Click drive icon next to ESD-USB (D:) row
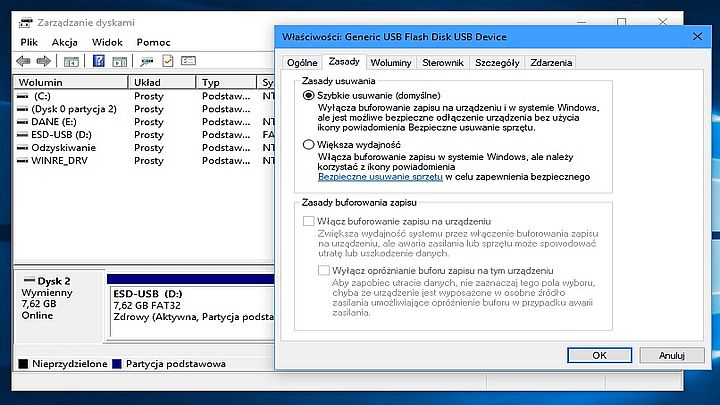Viewport: 720px width, 405px height. [22, 135]
